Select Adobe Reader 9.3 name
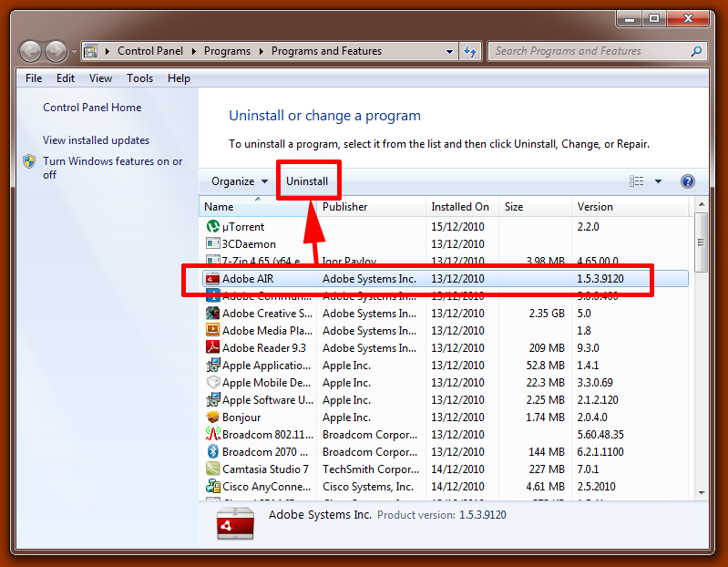728x567 pixels. 264,348
